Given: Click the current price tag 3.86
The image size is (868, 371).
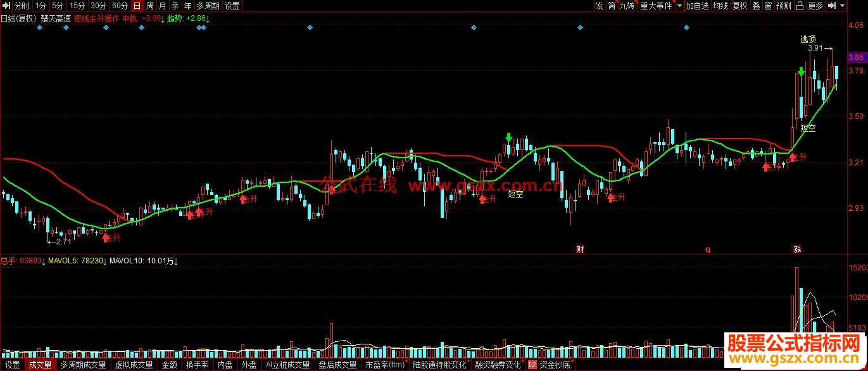Looking at the screenshot, I should 856,57.
